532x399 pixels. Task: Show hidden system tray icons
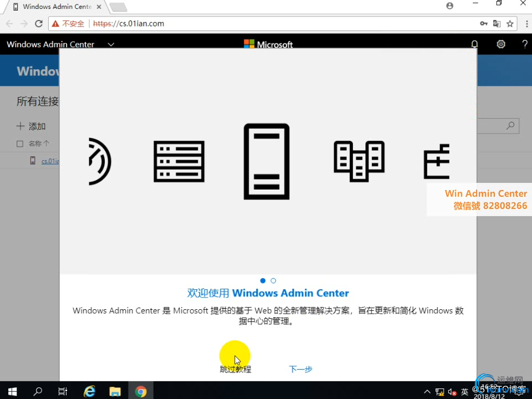tap(427, 392)
